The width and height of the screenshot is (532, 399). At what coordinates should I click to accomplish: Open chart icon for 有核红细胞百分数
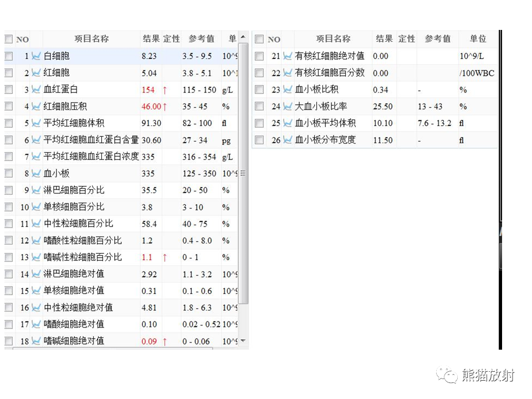click(x=288, y=73)
